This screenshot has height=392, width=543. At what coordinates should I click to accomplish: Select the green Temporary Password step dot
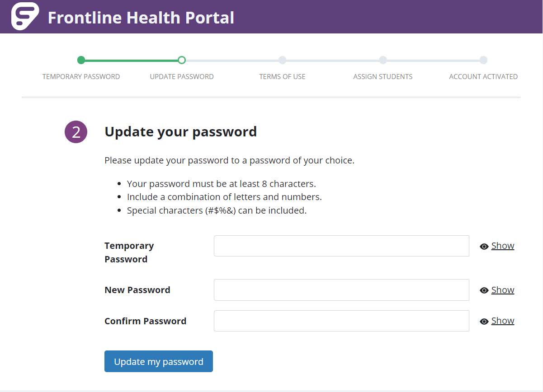81,60
